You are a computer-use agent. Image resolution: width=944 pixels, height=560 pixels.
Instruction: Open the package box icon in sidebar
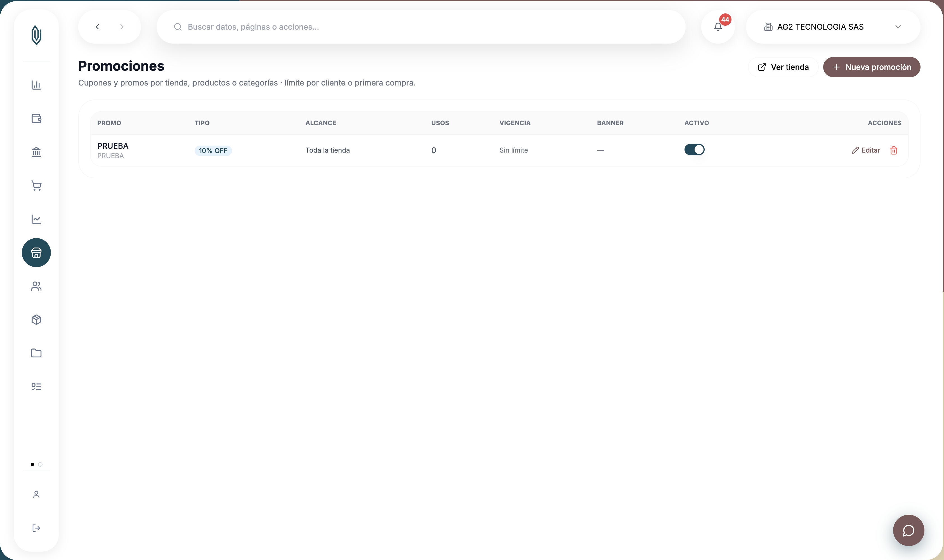(x=36, y=320)
